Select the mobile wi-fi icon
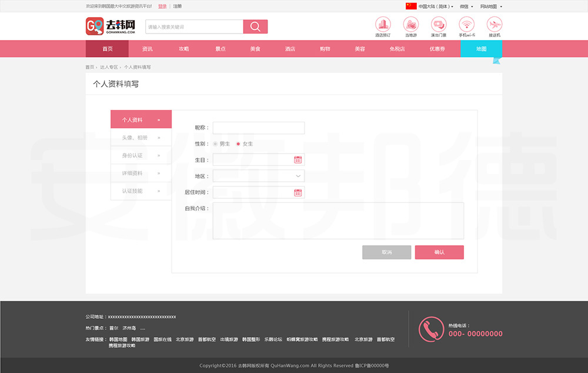Screen dimensions: 588x373 [x=466, y=24]
